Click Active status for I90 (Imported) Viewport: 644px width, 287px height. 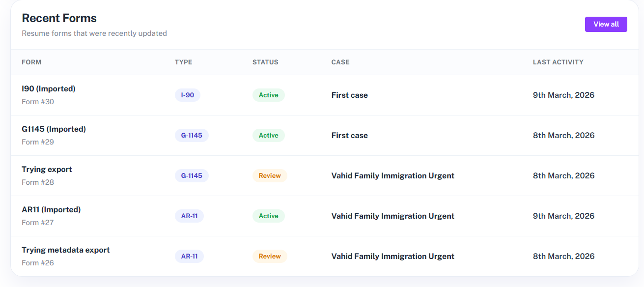[x=268, y=95]
